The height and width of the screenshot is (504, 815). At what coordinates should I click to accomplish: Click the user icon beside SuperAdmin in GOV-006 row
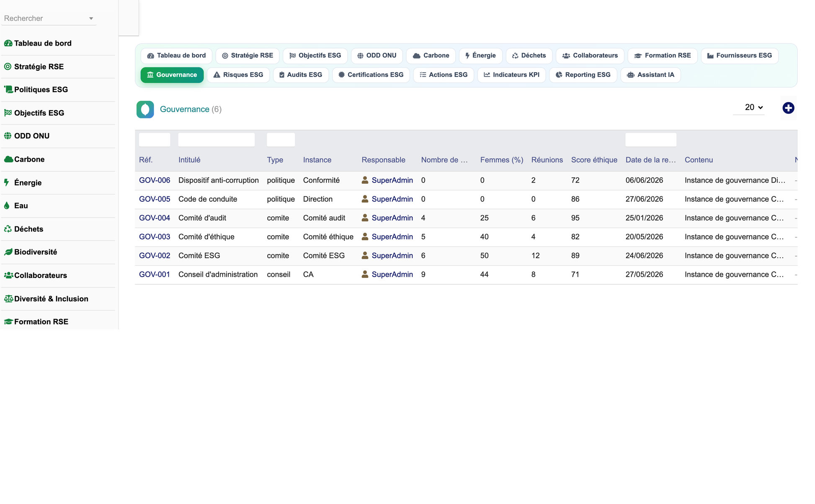click(365, 180)
